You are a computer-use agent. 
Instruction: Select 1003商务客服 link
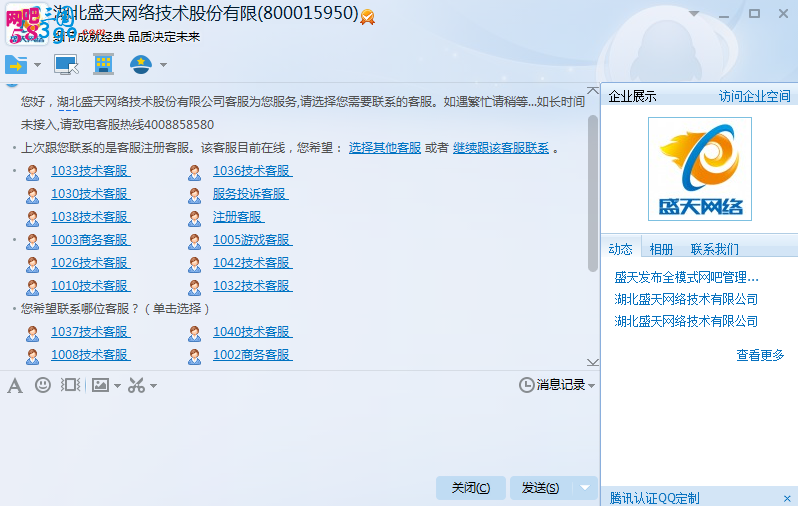pyautogui.click(x=91, y=240)
